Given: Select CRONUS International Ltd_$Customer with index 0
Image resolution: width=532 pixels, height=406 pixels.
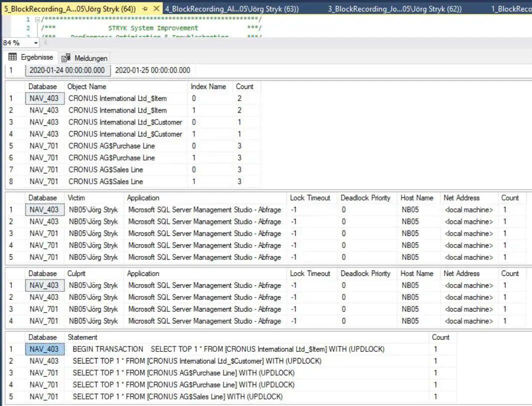Looking at the screenshot, I should (x=125, y=122).
